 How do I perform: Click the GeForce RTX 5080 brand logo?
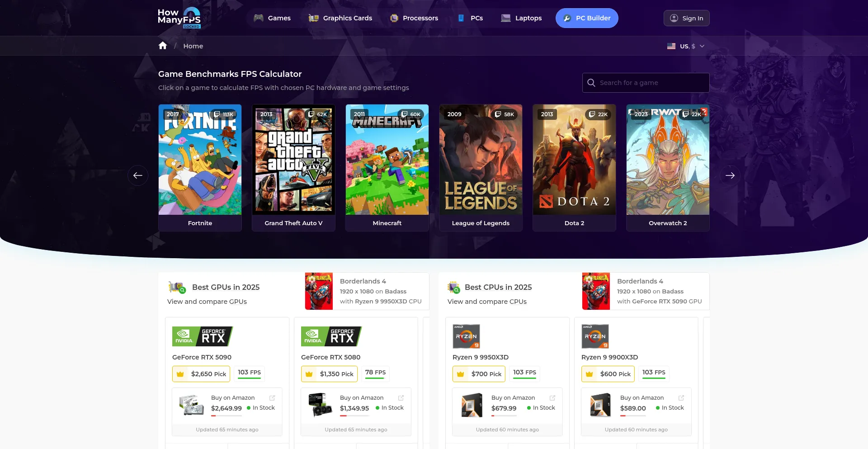click(331, 336)
